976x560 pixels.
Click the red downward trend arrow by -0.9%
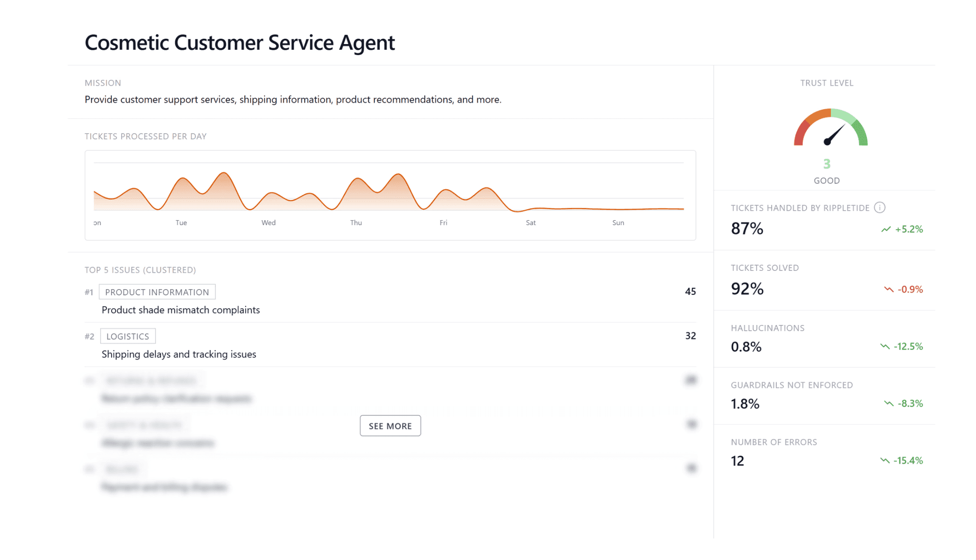pos(888,289)
